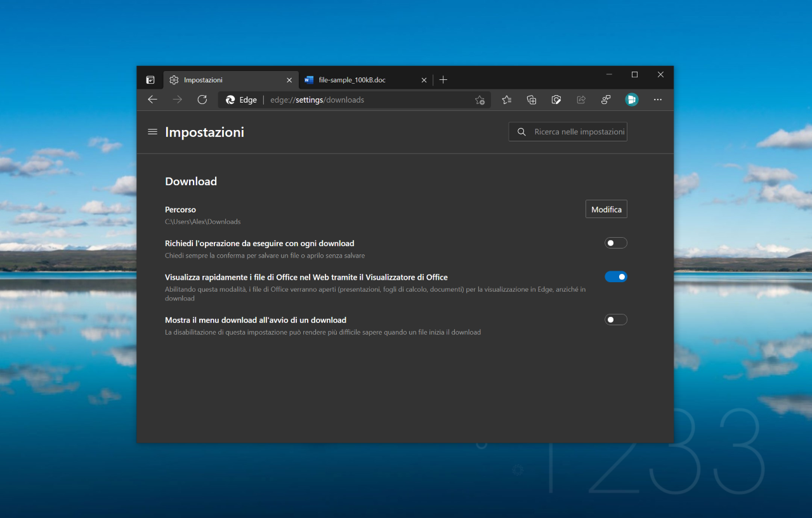Enable 'Richiedi l'operazione da eseguire' toggle
Screen dimensions: 812x518
(616, 243)
